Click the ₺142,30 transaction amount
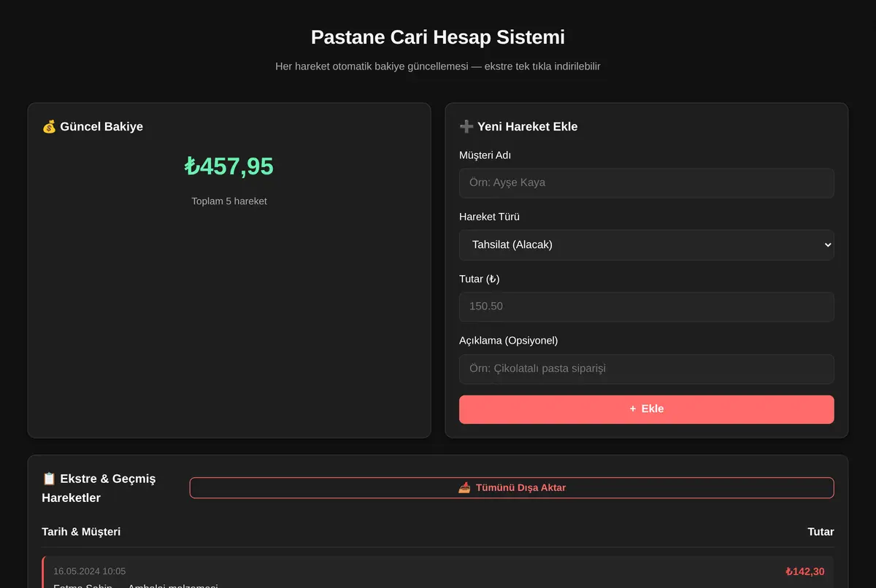 [x=804, y=572]
